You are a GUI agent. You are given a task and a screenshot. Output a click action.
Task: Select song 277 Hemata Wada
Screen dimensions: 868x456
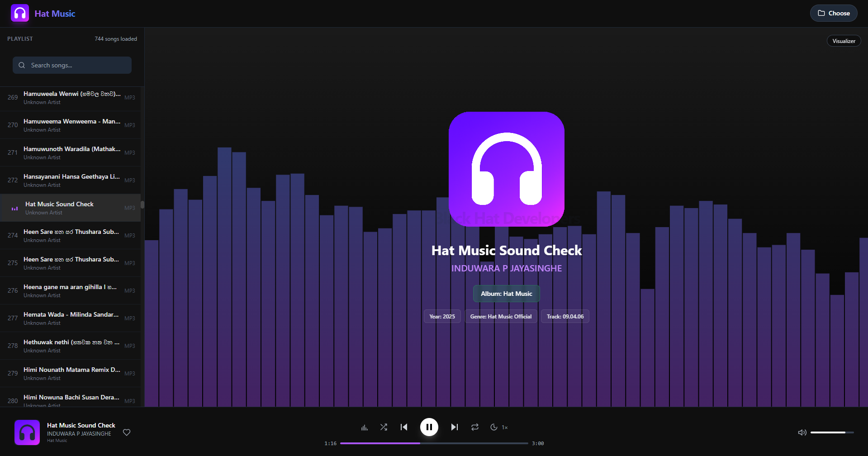(71, 318)
